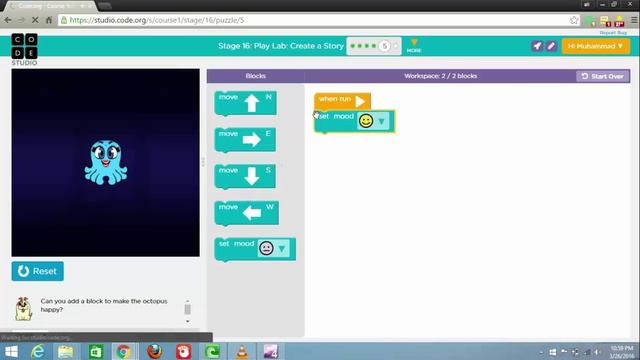This screenshot has height=360, width=640.
Task: Click the extension icon between green and weather icons
Action: point(605,21)
